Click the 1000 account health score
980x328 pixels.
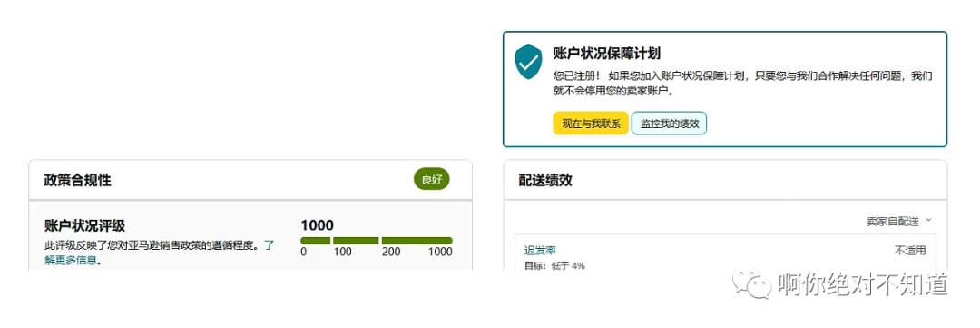click(x=317, y=225)
